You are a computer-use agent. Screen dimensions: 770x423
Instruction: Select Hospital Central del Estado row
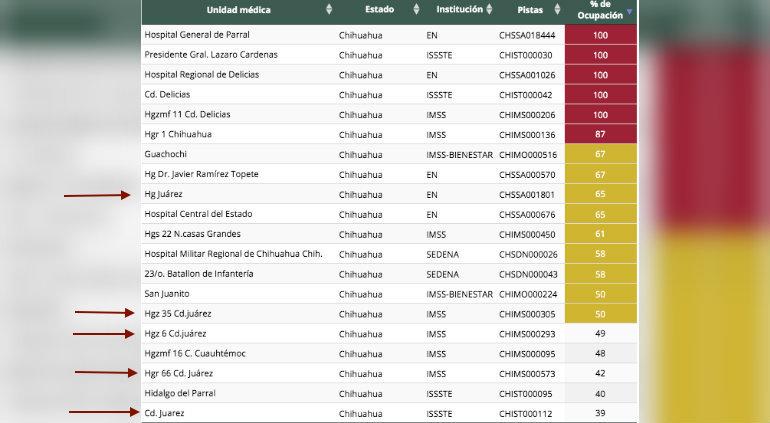click(x=389, y=214)
